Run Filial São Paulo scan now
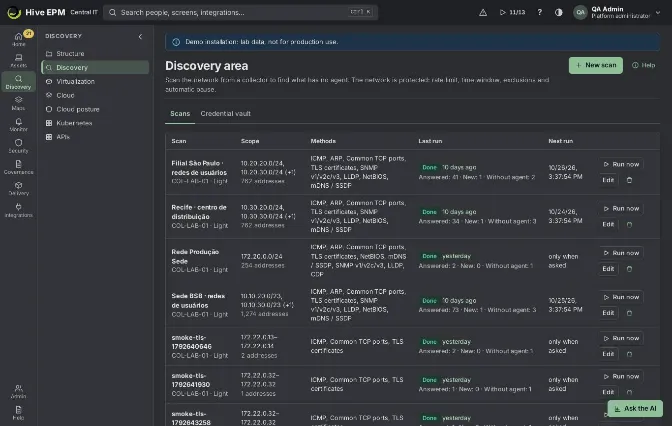This screenshot has height=426, width=672. pos(621,164)
